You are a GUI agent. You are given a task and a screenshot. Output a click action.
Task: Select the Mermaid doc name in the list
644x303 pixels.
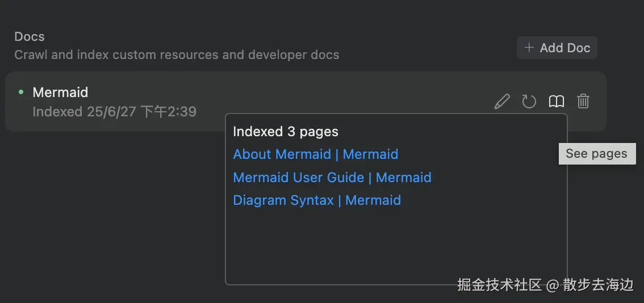(60, 92)
